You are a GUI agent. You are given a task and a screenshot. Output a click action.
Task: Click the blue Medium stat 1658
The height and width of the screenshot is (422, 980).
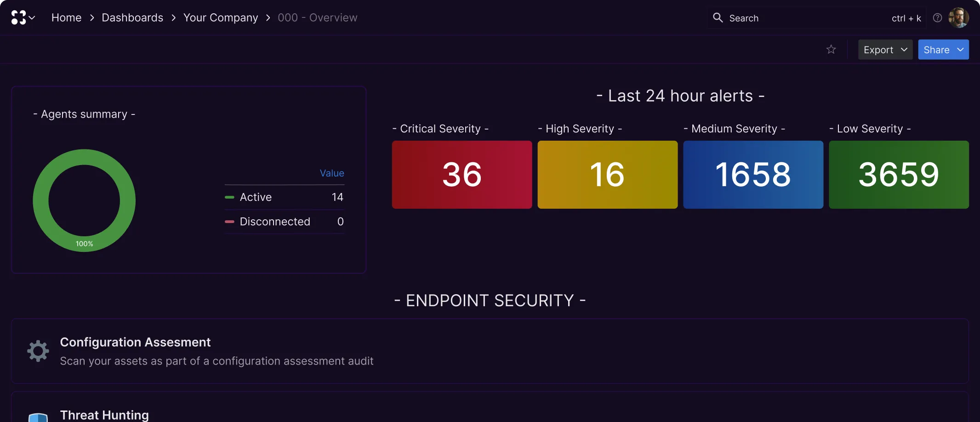(753, 175)
